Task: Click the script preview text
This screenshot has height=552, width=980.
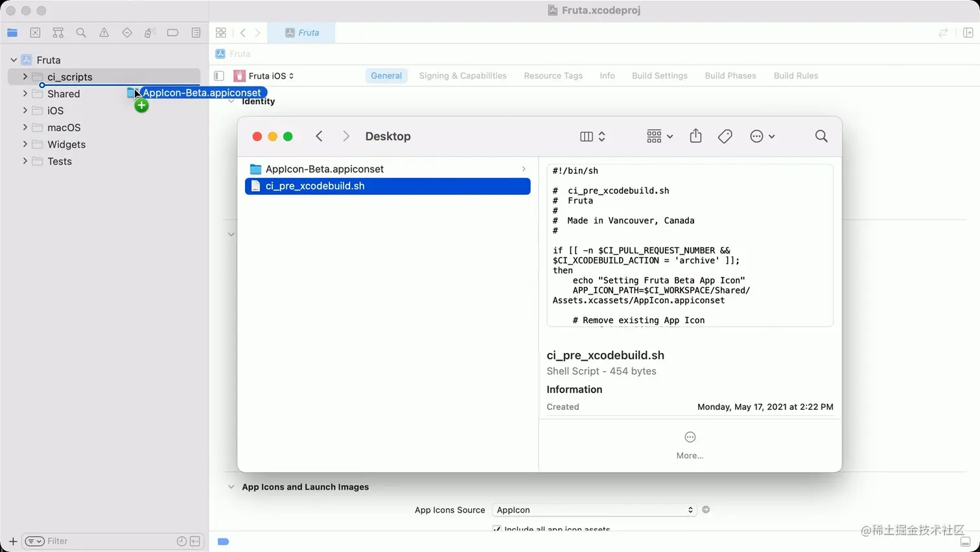Action: click(690, 245)
